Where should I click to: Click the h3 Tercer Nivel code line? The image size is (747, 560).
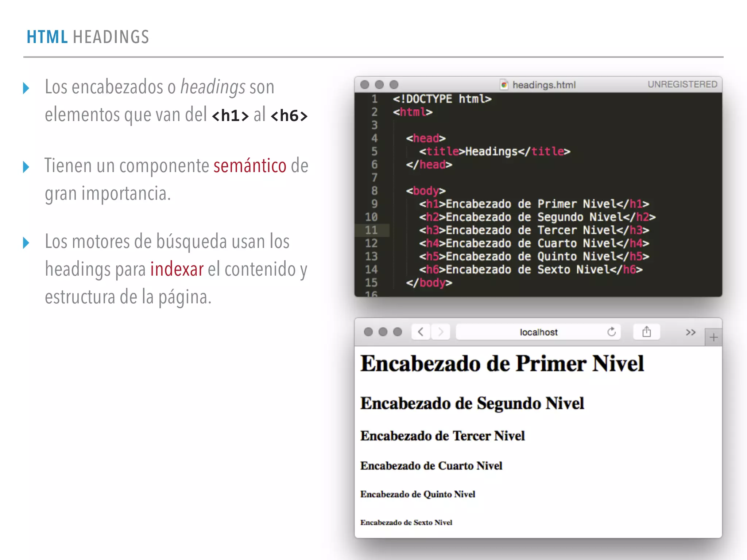coord(534,230)
